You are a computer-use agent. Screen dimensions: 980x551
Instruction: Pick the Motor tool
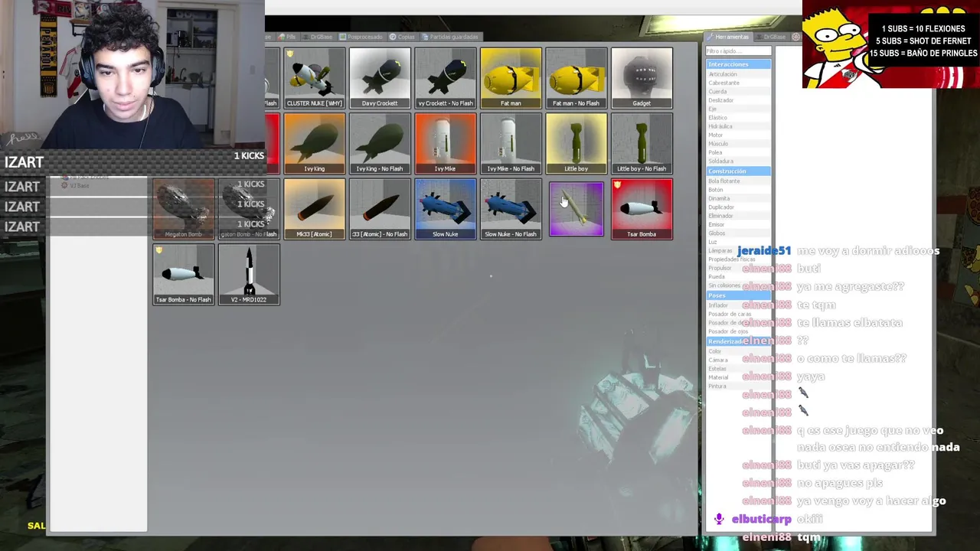[x=716, y=135]
